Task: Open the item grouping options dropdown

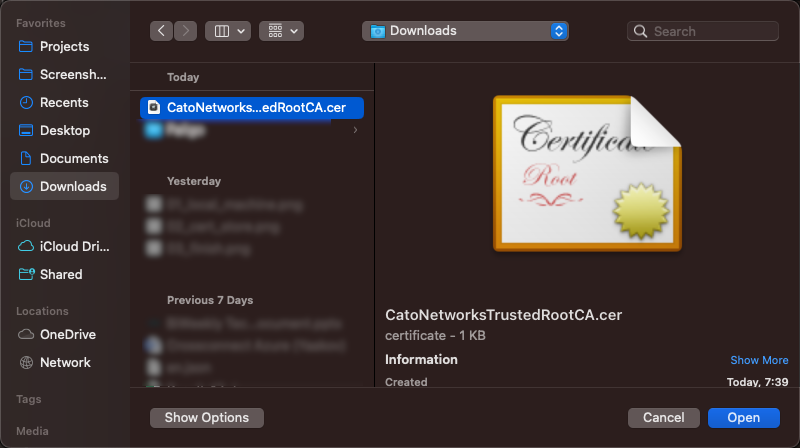Action: (281, 31)
